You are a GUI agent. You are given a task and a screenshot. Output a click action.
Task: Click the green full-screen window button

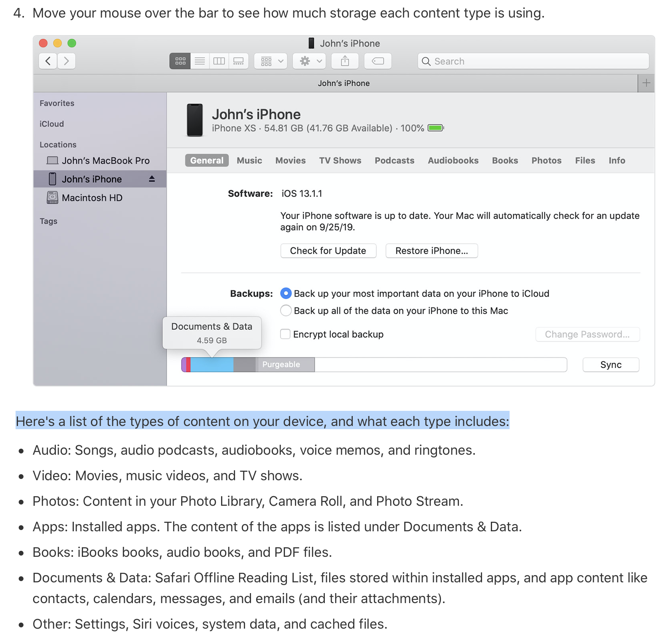pos(72,43)
